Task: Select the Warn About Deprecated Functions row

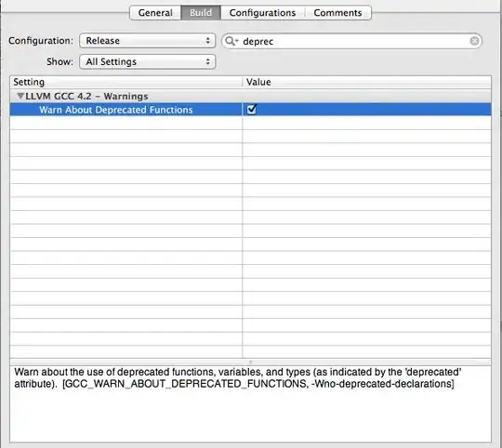Action: point(250,110)
